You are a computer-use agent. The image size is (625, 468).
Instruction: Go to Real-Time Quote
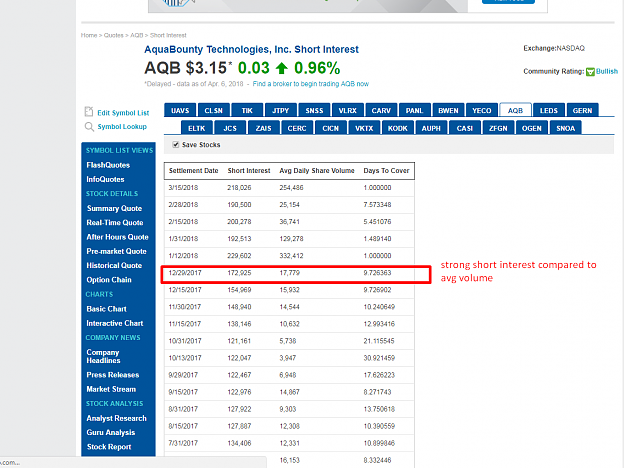[x=115, y=222]
